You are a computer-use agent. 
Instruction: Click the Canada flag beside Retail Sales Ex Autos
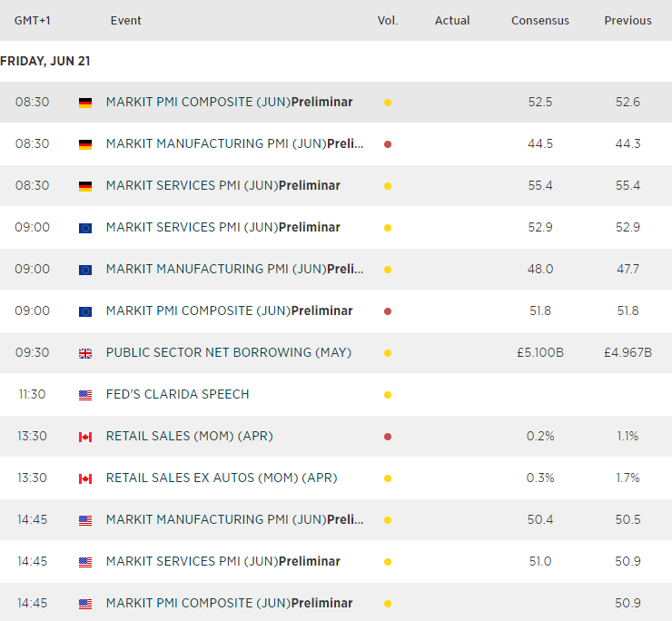(85, 478)
